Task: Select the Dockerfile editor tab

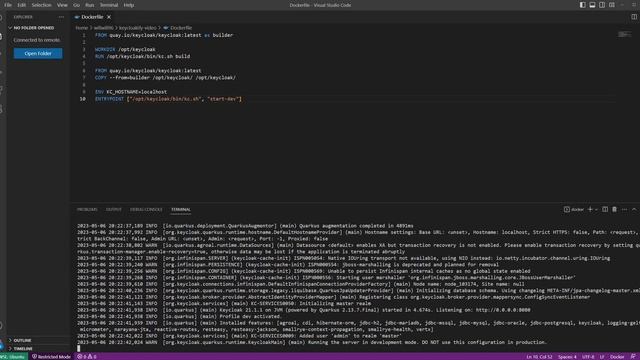Action: pyautogui.click(x=92, y=17)
